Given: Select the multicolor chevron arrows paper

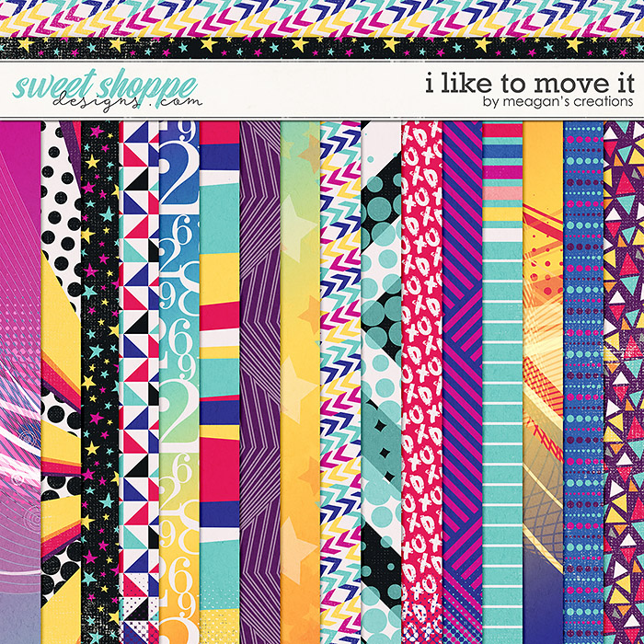Looking at the screenshot, I should pos(340,382).
